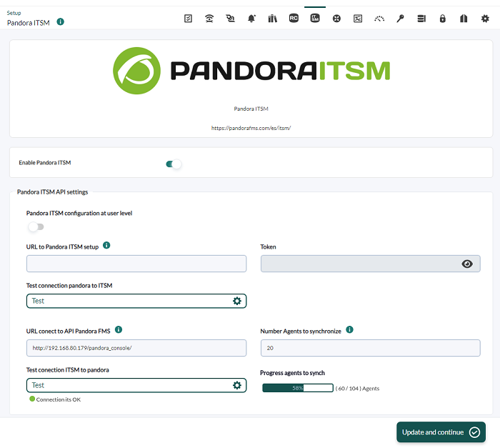Open the RC remote control setup icon
This screenshot has height=448, width=500.
point(294,18)
